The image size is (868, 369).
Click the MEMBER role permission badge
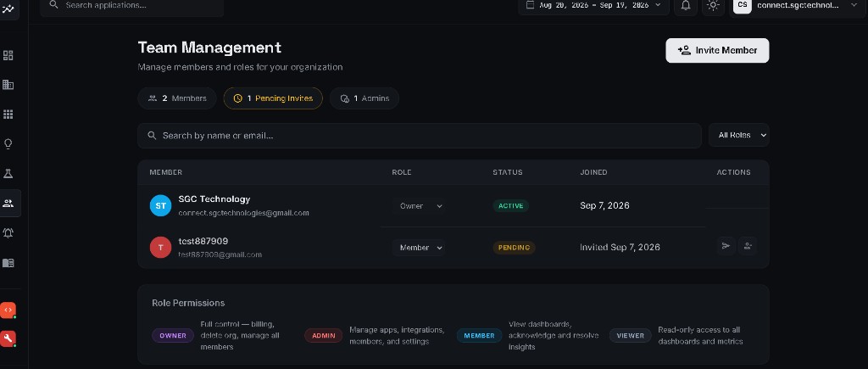[480, 335]
